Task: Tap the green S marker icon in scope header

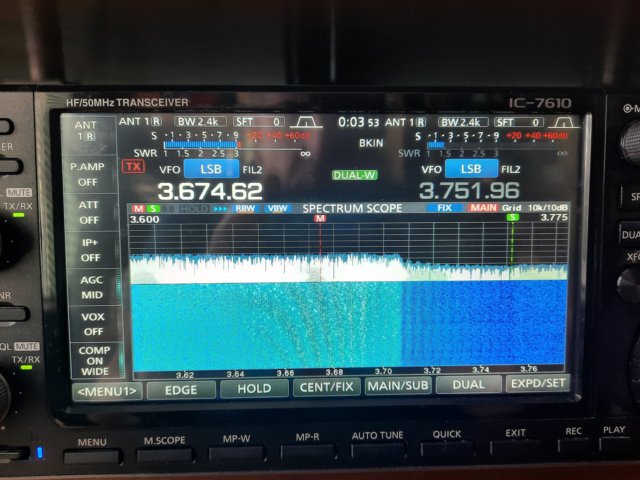Action: pyautogui.click(x=154, y=208)
